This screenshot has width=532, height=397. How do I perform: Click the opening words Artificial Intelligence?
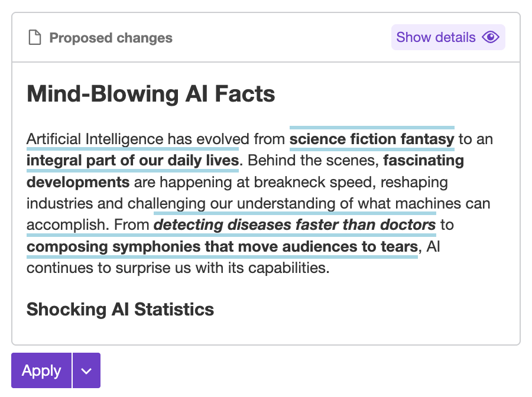tap(95, 139)
